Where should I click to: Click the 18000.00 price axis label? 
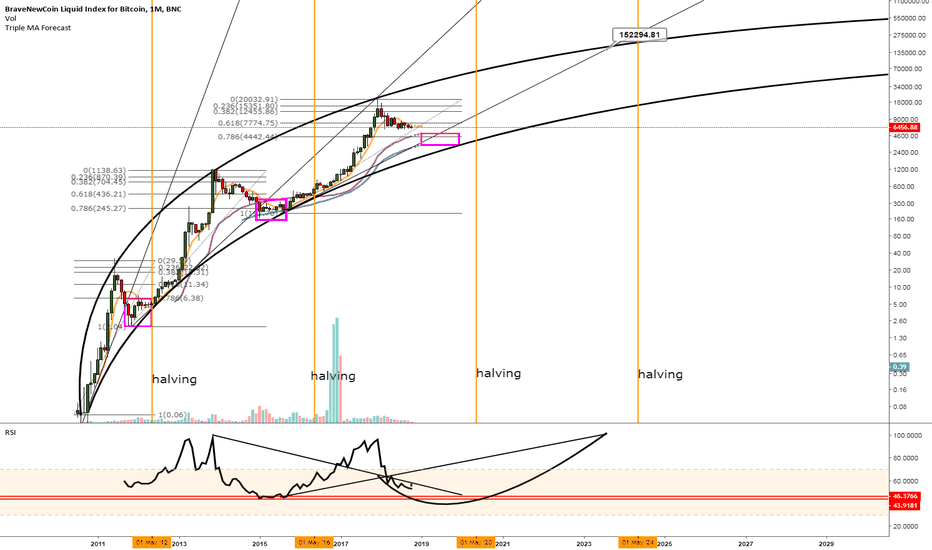click(x=909, y=103)
